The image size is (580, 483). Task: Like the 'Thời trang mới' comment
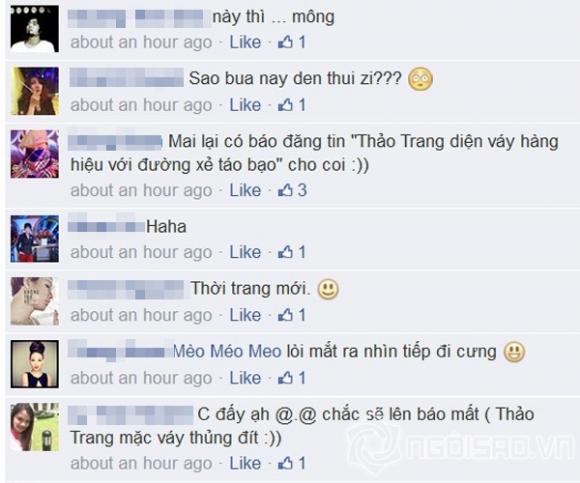tap(245, 315)
